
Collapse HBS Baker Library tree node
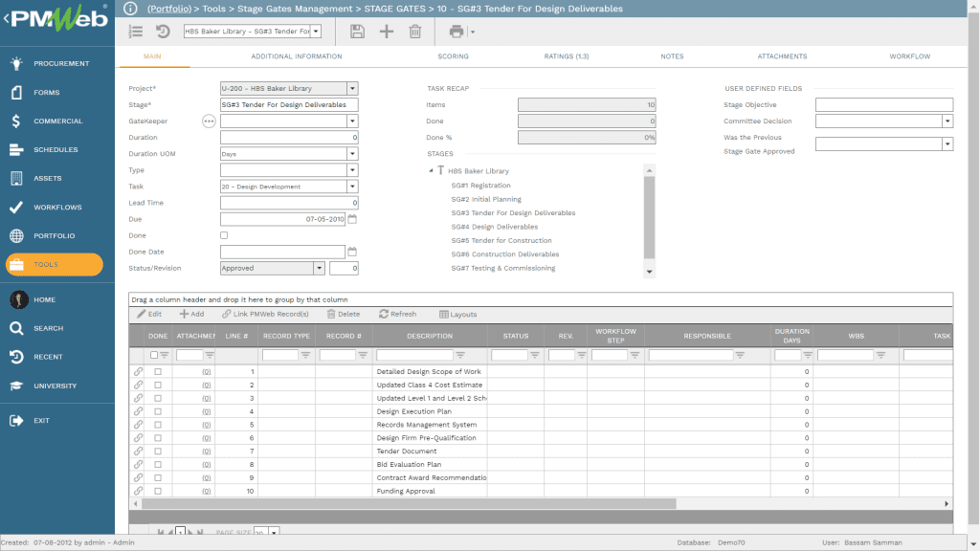pyautogui.click(x=431, y=170)
